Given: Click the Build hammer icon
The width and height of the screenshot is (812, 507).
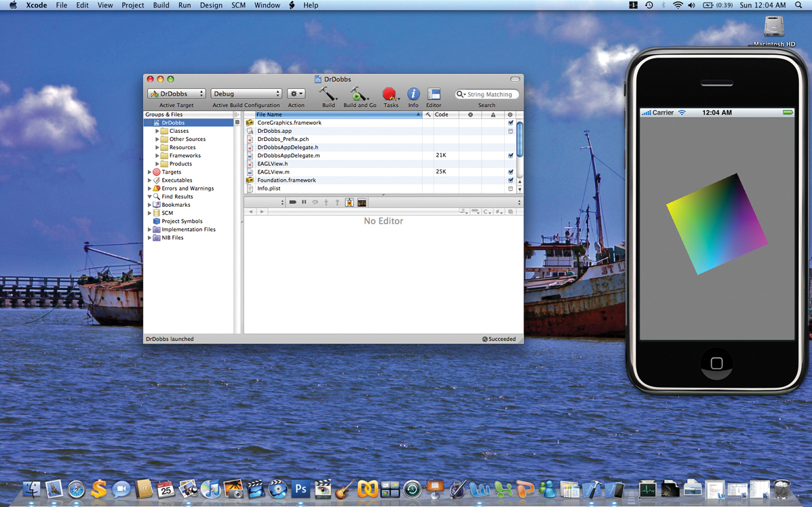Looking at the screenshot, I should (328, 94).
